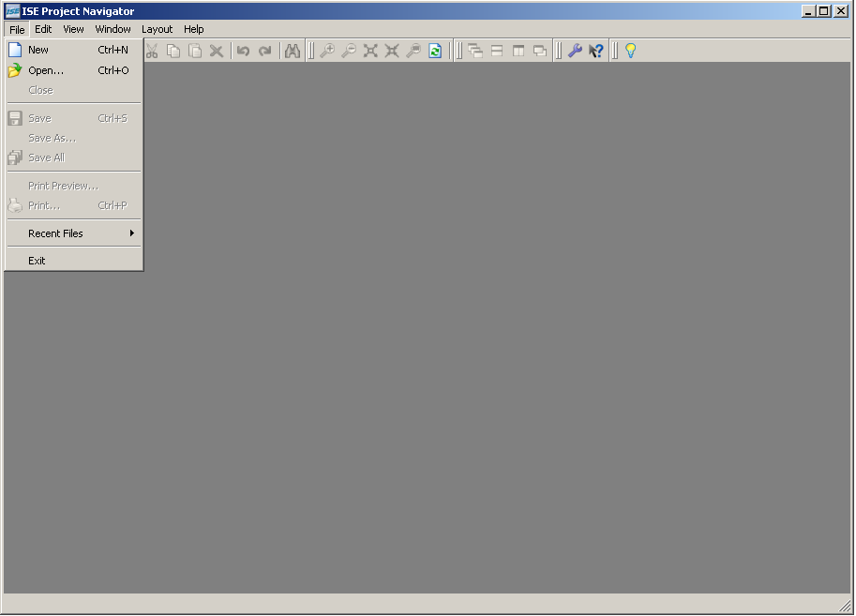This screenshot has width=856, height=616.
Task: Click the Zoom to Box magnifier icon
Action: (413, 51)
